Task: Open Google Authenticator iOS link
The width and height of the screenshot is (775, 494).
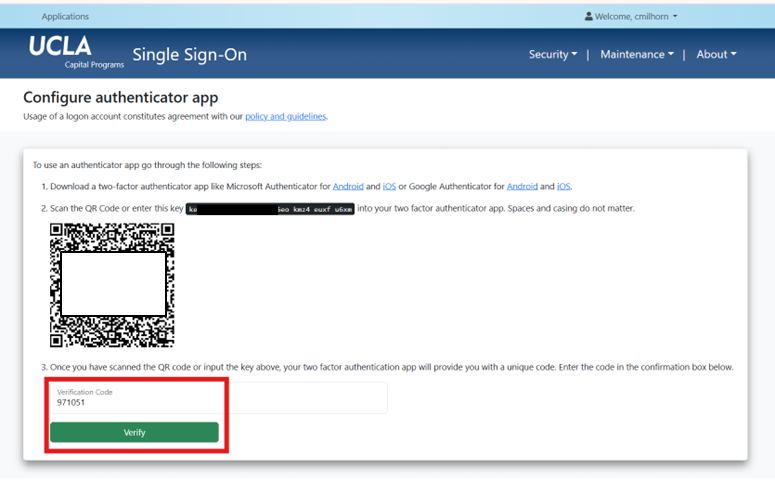Action: pos(563,186)
